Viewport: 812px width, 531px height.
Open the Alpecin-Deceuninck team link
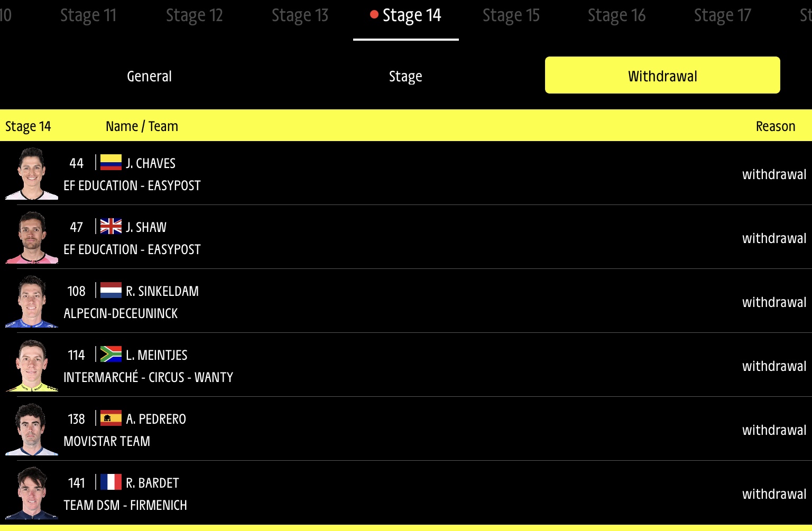121,313
